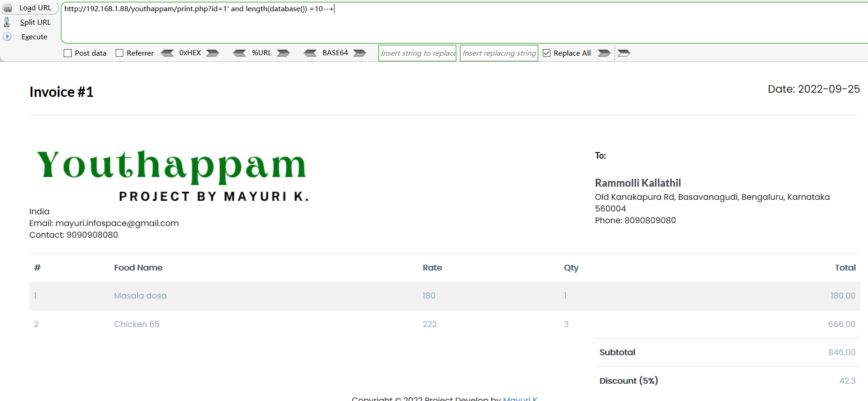Click the %URL label
Image resolution: width=868 pixels, height=401 pixels.
point(261,53)
